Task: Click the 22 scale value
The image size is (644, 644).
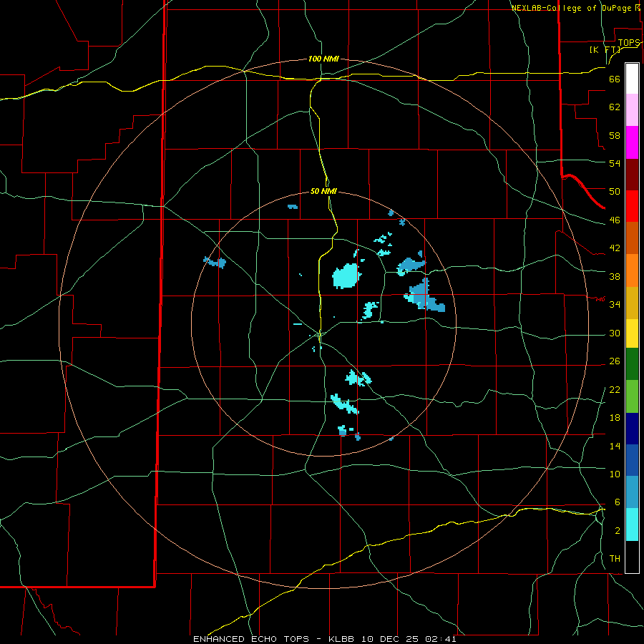Action: tap(615, 390)
